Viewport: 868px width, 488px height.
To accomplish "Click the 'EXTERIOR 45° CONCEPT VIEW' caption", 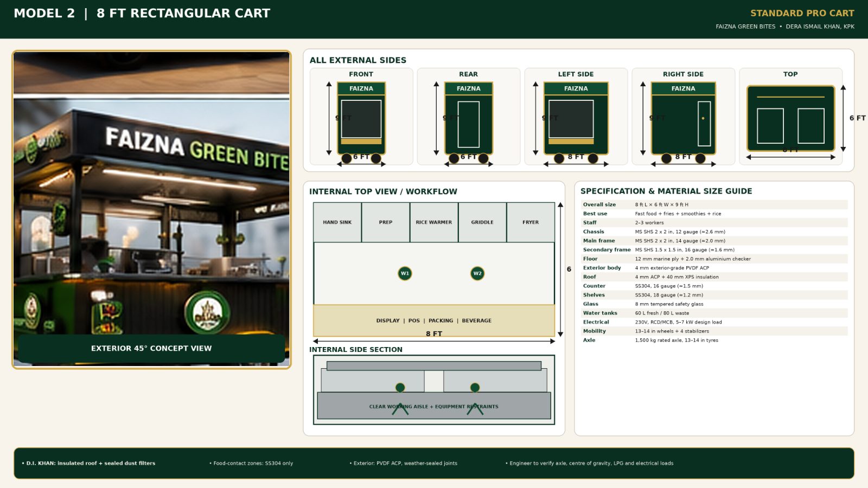I will pyautogui.click(x=151, y=348).
